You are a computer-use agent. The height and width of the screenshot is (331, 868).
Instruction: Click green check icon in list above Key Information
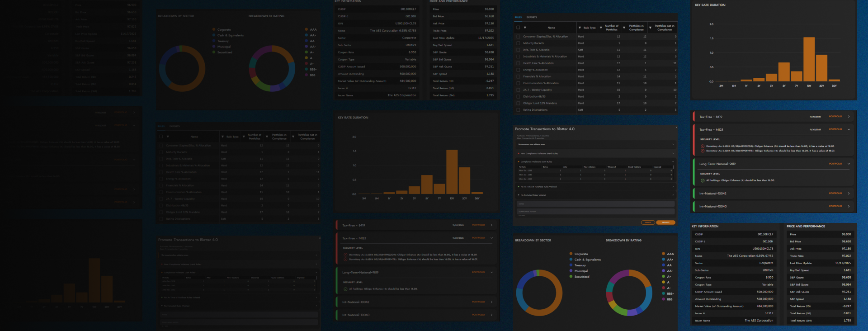pyautogui.click(x=702, y=180)
